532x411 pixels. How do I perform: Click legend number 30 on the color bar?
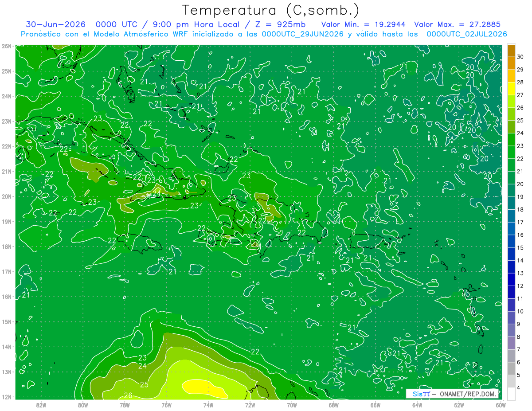click(x=520, y=57)
